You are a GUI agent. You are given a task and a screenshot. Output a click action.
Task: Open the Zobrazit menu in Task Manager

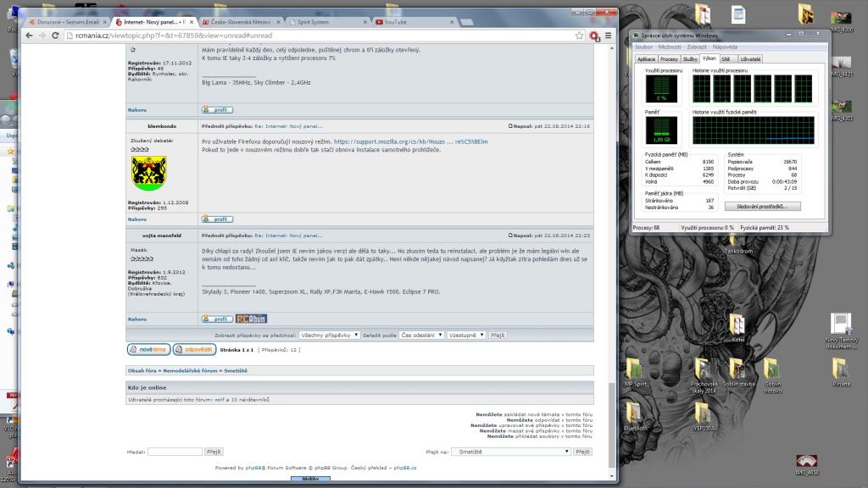tap(696, 47)
